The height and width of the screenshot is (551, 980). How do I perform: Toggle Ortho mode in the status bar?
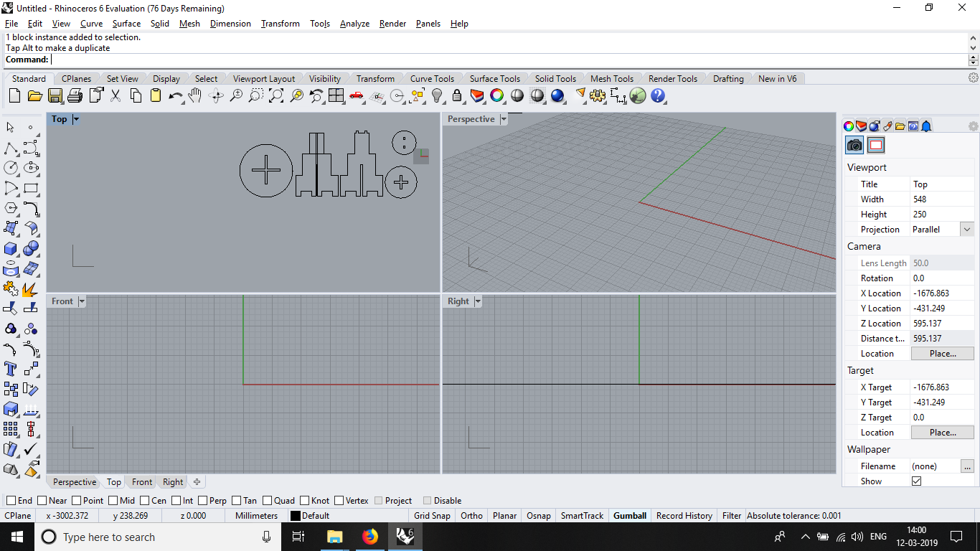pyautogui.click(x=471, y=516)
